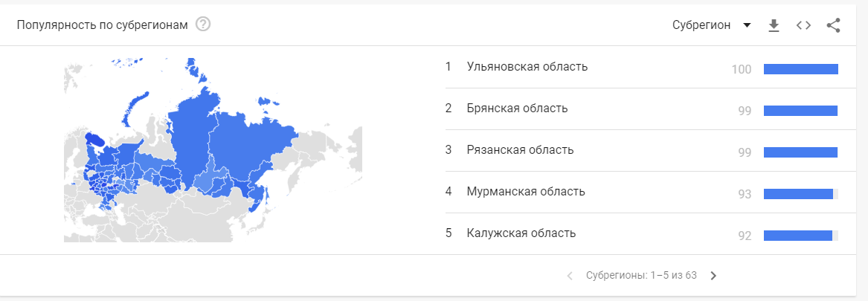
Task: Open the Рязанская область row
Action: (642, 150)
